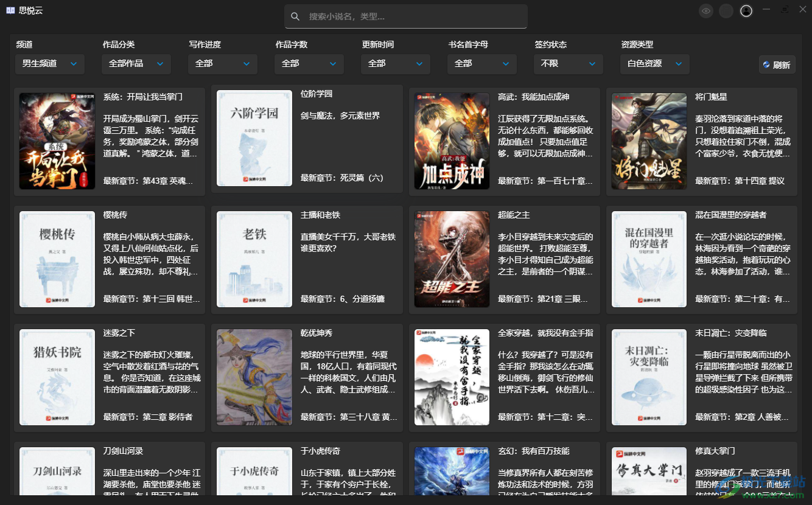Open the bookshelf icon beside the eye icon
The width and height of the screenshot is (812, 505).
(726, 11)
